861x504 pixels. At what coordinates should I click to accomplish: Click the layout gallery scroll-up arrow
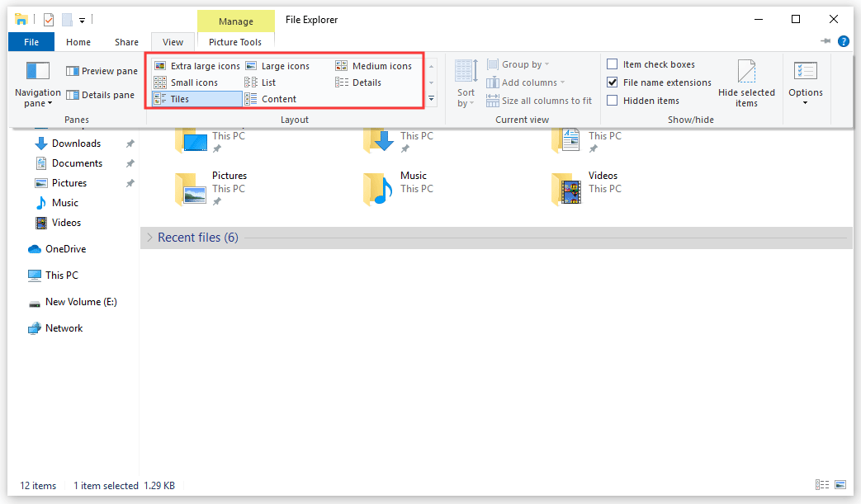coord(432,66)
